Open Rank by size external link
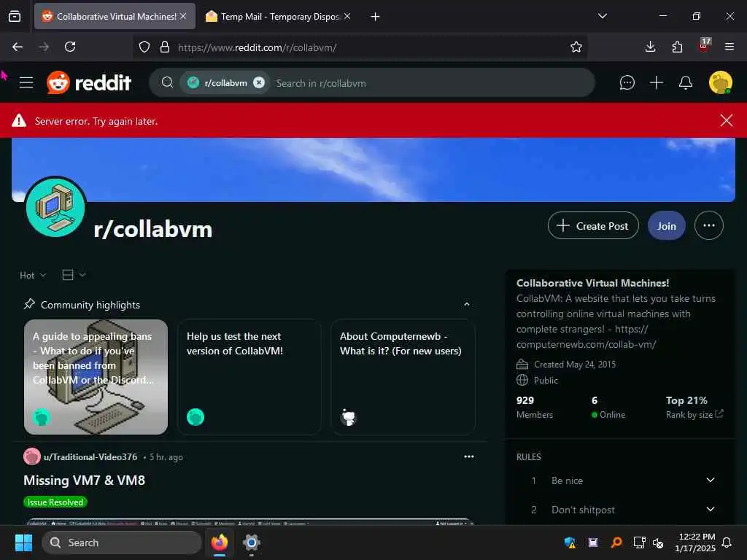Image resolution: width=747 pixels, height=560 pixels. pyautogui.click(x=694, y=414)
